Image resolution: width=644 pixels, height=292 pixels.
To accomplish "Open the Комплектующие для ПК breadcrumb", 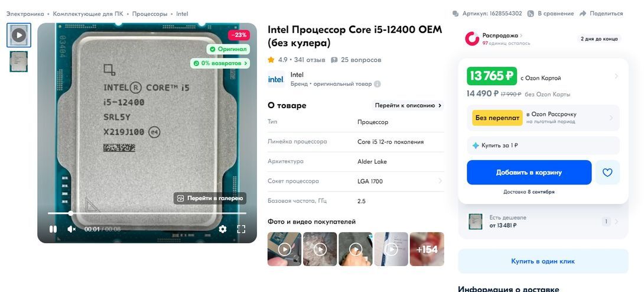I will point(88,14).
